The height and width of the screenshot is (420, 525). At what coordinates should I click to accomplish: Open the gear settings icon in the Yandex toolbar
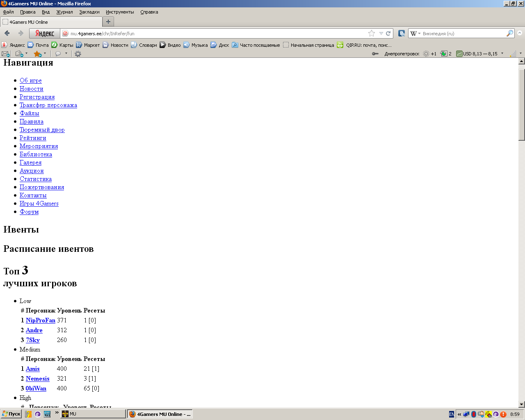tap(78, 54)
